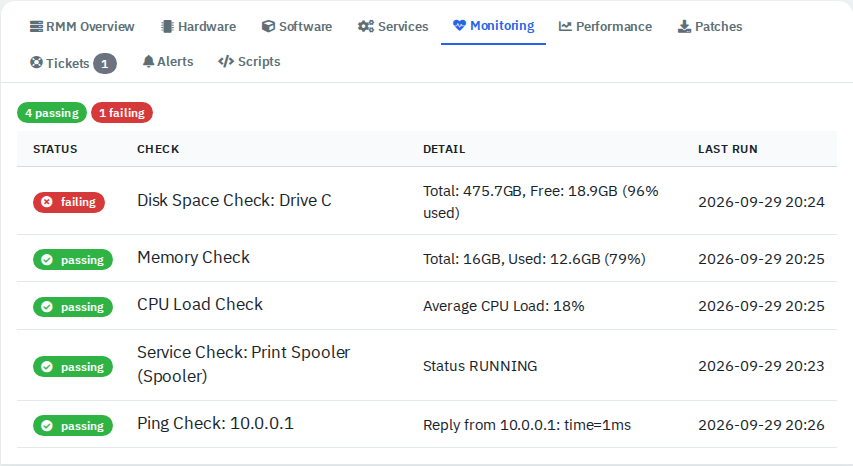Viewport: 853px width, 466px height.
Task: Click the Performance chart icon
Action: point(565,26)
